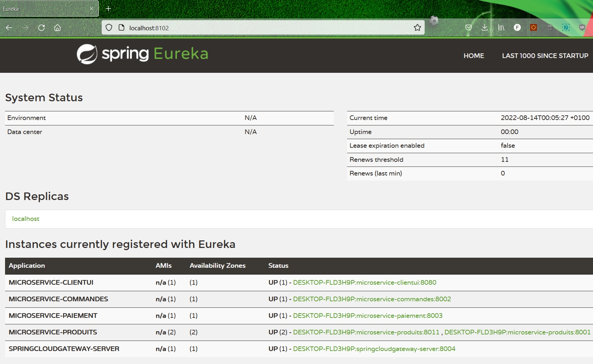
Task: Click the SPRINGCLOUDGATEWAY-SERVER application name
Action: pos(64,349)
